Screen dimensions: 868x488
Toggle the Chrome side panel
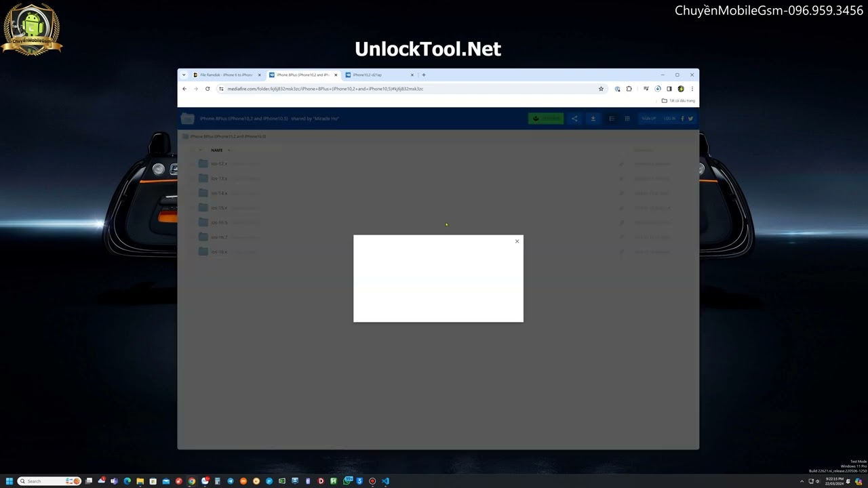pos(669,89)
